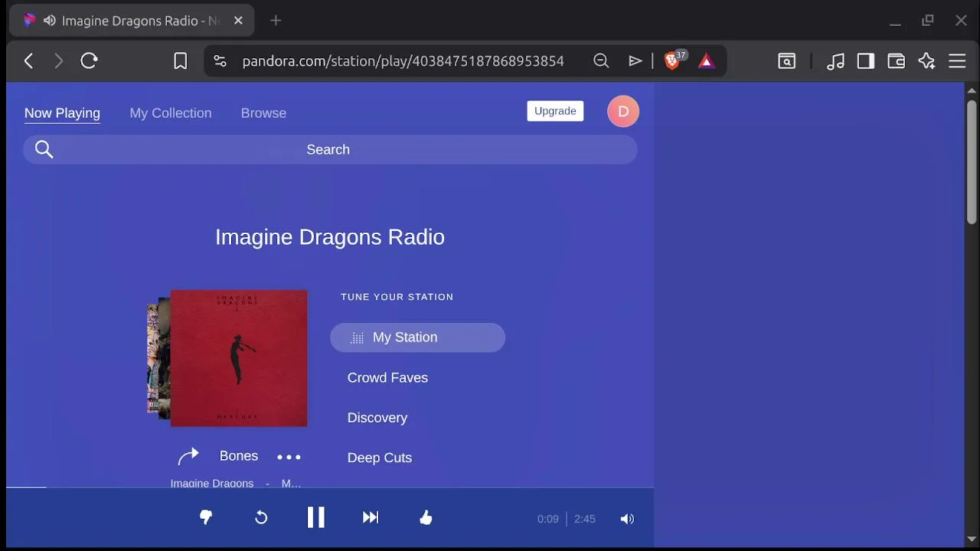Open Leo AI sparkle icon

(x=926, y=61)
